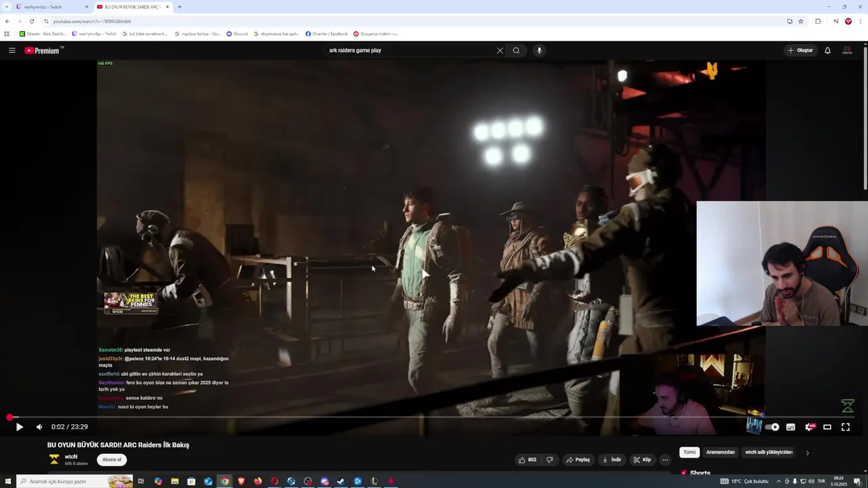Image resolution: width=868 pixels, height=488 pixels.
Task: Enter fullscreen mode
Action: [x=846, y=427]
